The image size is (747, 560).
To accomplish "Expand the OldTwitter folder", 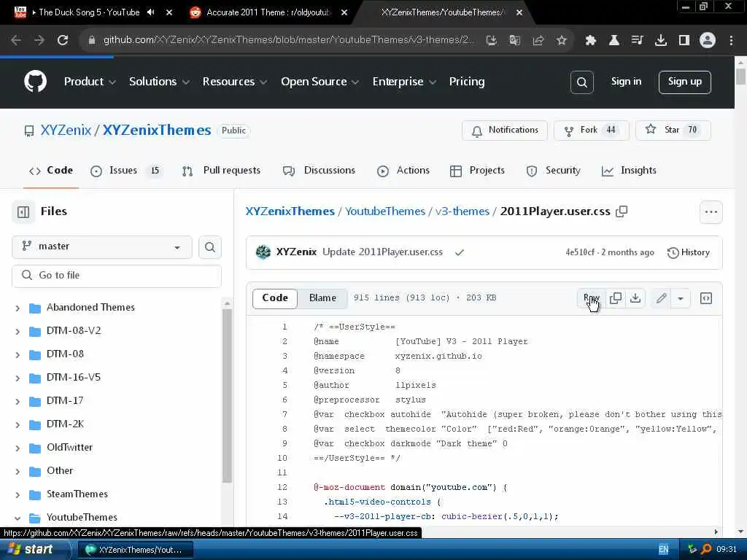I will (x=18, y=448).
